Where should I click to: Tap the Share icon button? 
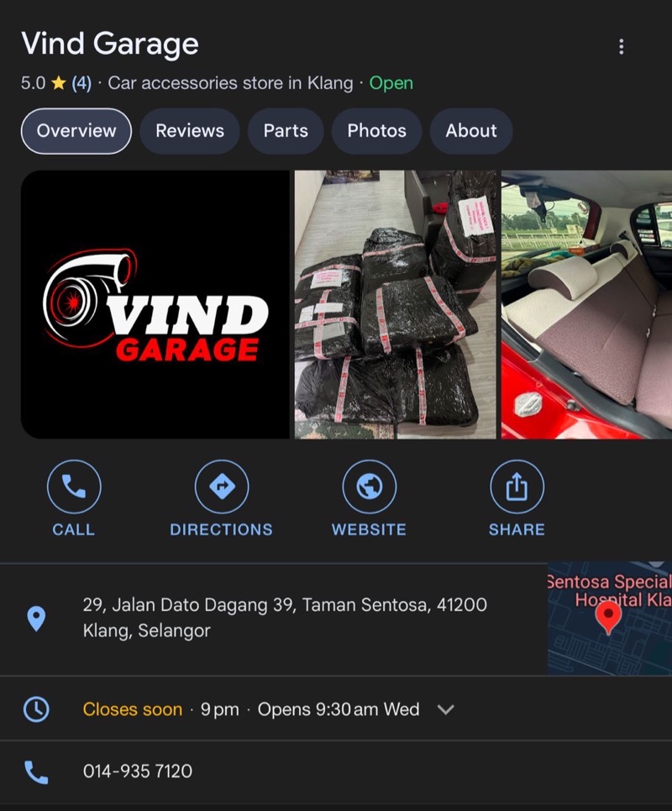tap(517, 487)
